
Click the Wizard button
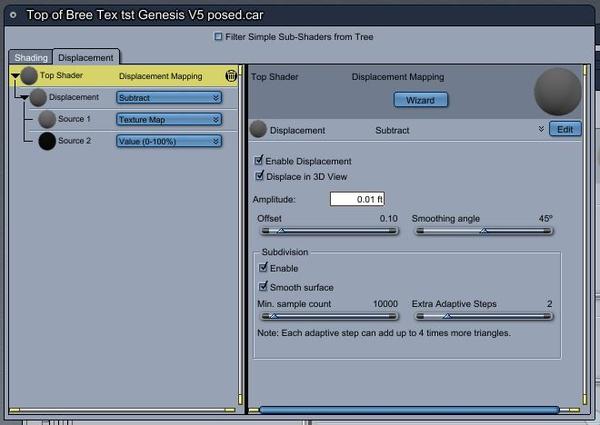pyautogui.click(x=420, y=100)
